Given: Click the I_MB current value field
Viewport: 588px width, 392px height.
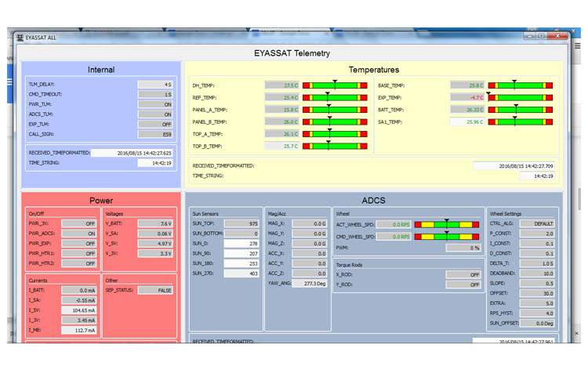Looking at the screenshot, I should [x=79, y=330].
